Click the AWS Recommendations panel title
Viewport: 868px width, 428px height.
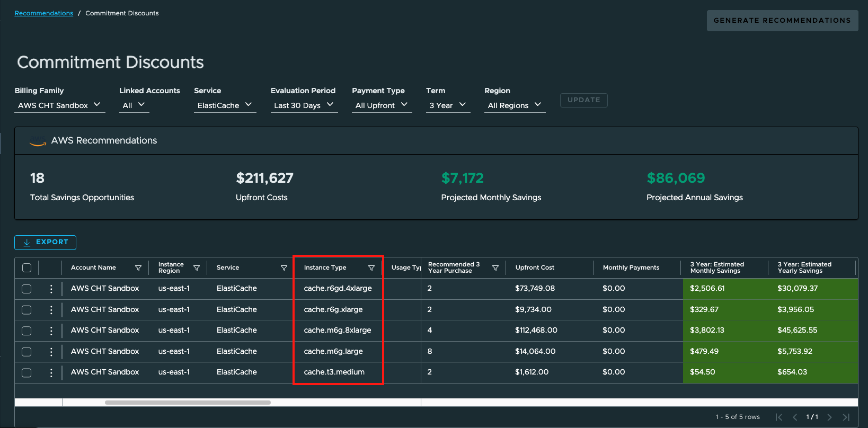click(x=104, y=141)
